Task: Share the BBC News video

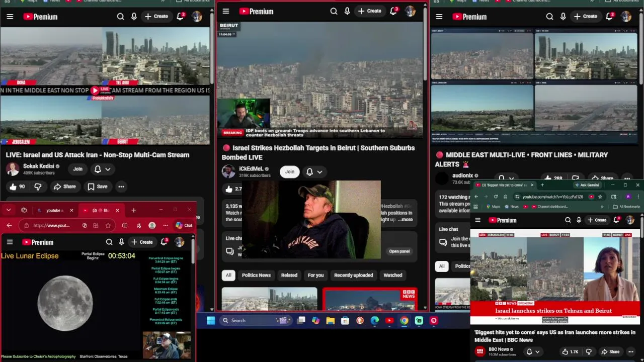Action: [x=610, y=352]
